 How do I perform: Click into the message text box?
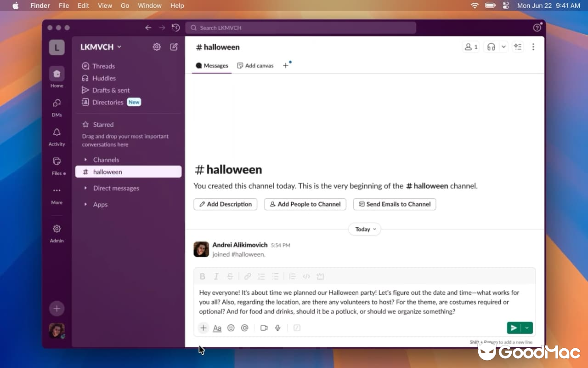(x=365, y=302)
